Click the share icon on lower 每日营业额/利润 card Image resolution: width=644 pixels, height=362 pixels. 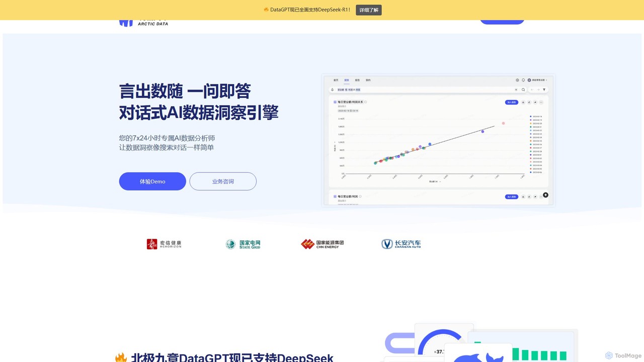(x=535, y=197)
